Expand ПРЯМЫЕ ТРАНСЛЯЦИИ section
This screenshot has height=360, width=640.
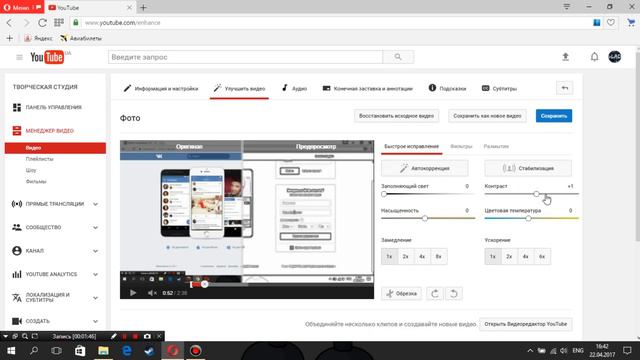(x=95, y=204)
